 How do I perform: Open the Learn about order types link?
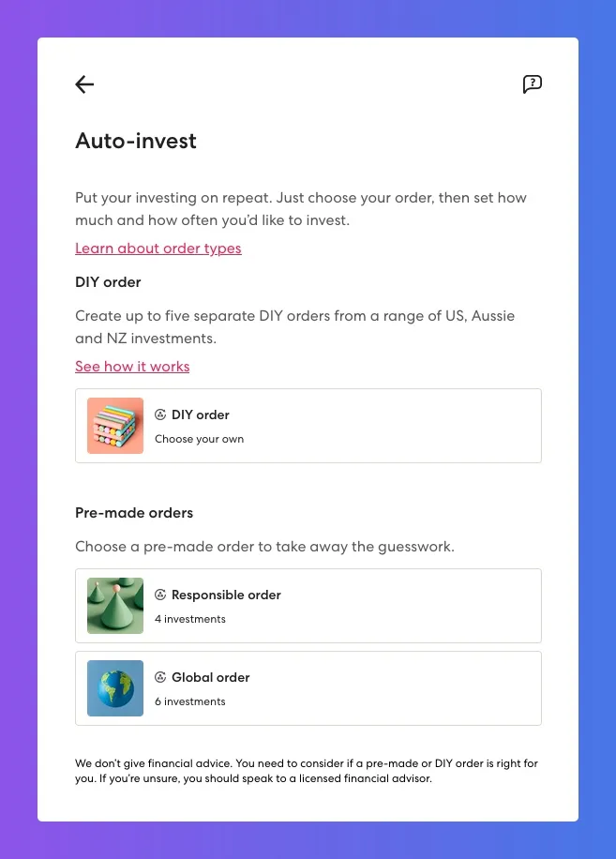158,249
